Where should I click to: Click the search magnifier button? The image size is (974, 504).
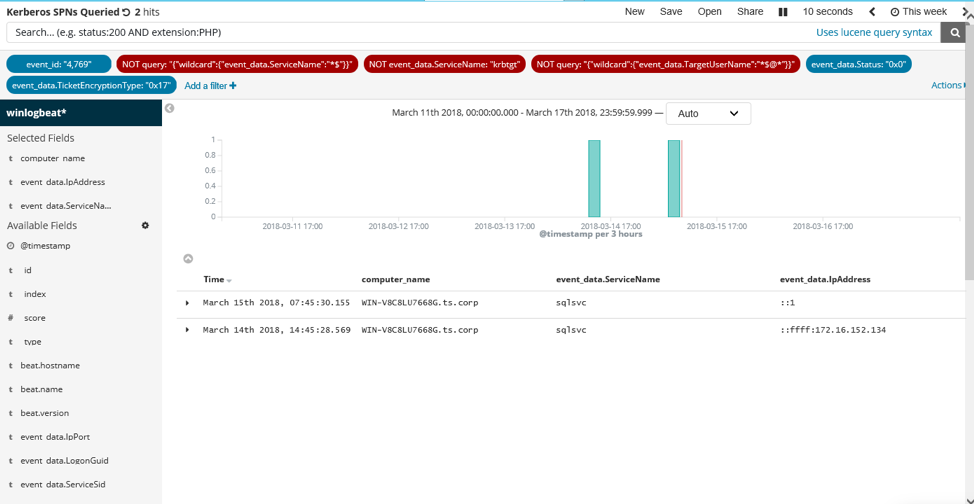point(954,33)
